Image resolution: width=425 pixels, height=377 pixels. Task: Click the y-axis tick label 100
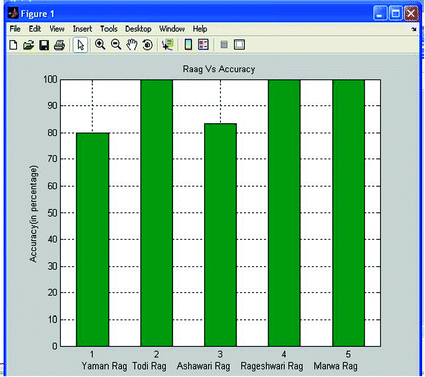pyautogui.click(x=50, y=79)
